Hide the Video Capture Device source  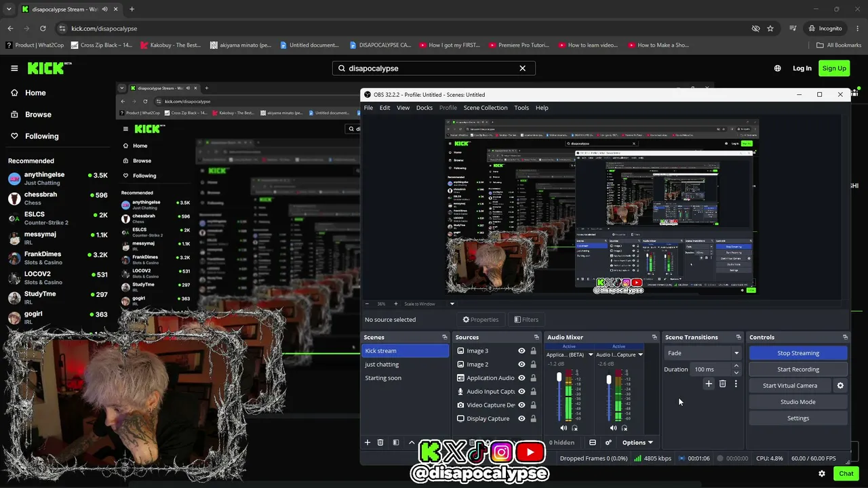tap(521, 405)
